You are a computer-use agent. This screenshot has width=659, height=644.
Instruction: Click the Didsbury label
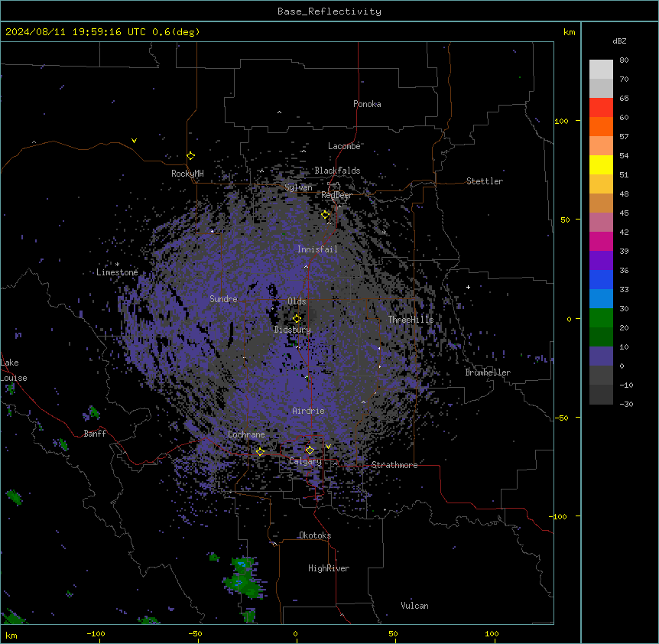(293, 330)
